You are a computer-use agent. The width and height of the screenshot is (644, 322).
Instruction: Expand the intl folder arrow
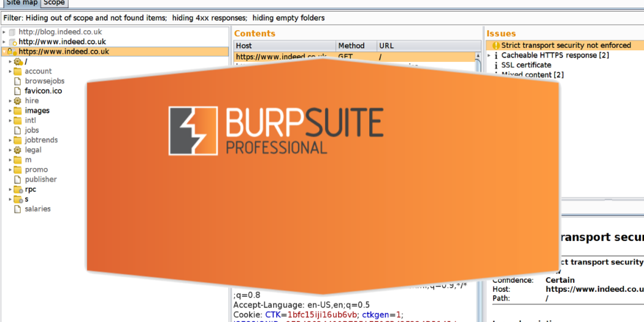pyautogui.click(x=10, y=120)
